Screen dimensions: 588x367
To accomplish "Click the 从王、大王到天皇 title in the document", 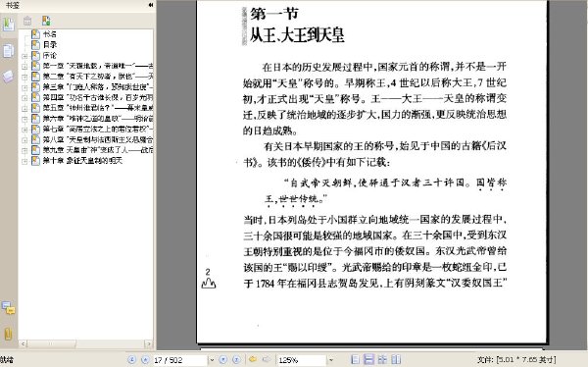I will [x=297, y=35].
